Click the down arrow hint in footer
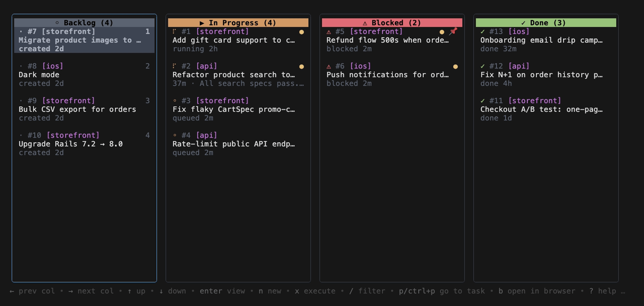644x306 pixels. tap(173, 291)
